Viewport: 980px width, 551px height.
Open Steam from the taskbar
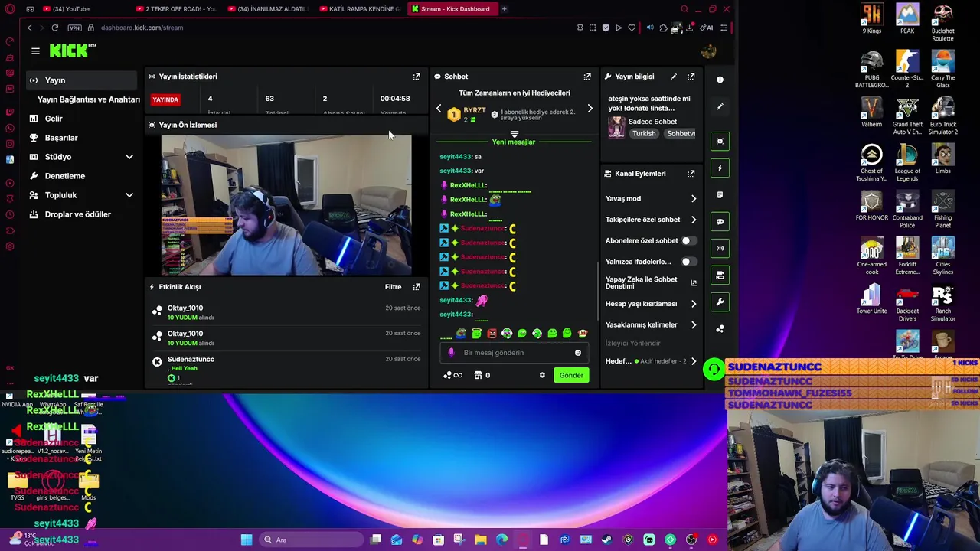(606, 540)
